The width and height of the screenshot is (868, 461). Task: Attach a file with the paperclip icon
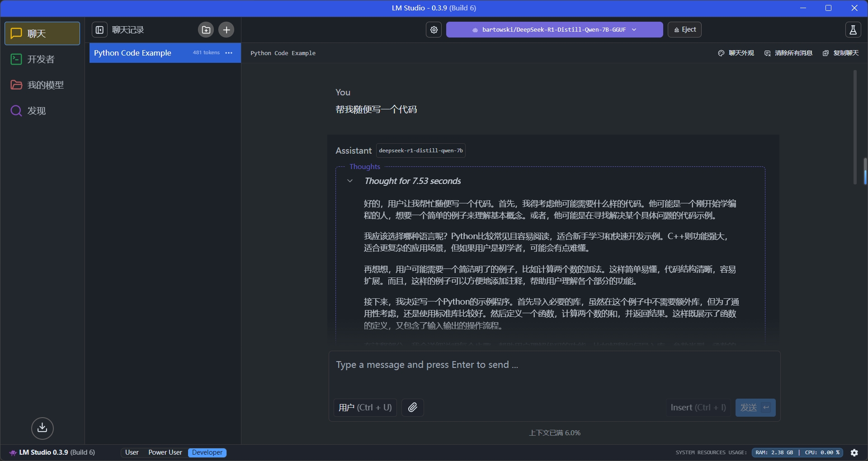(x=413, y=408)
